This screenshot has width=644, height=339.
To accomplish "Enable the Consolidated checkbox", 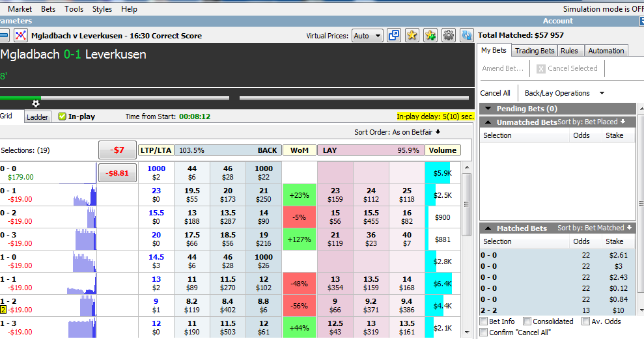I will tap(527, 321).
